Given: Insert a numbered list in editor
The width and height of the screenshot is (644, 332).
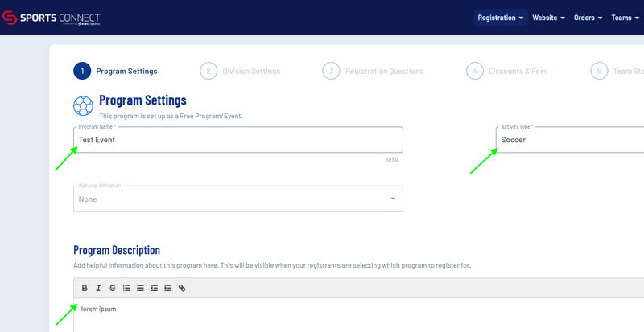Looking at the screenshot, I should (126, 288).
